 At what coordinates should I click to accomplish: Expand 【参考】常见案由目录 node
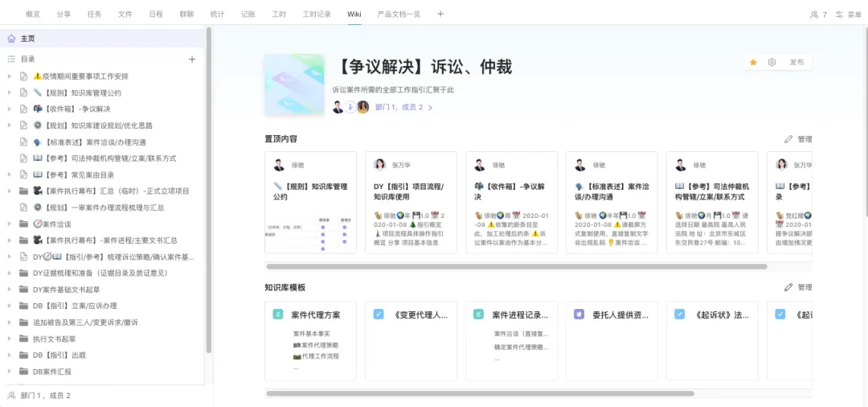tap(10, 175)
